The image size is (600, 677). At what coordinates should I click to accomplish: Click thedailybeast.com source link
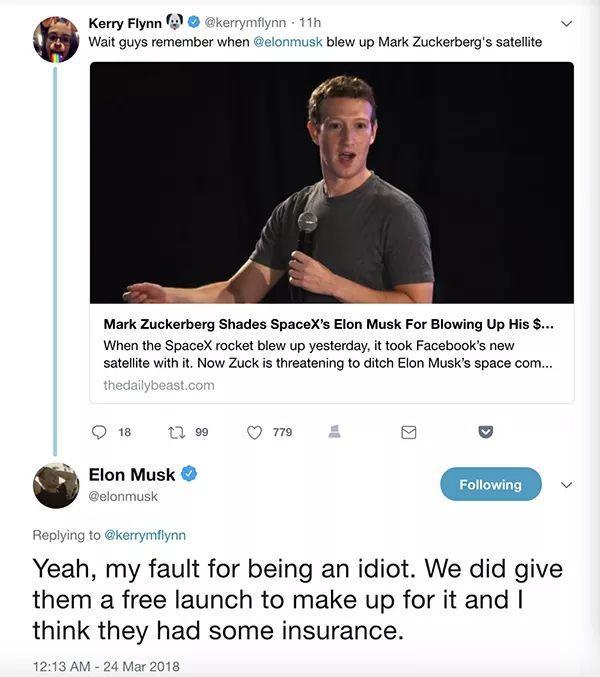(x=159, y=385)
